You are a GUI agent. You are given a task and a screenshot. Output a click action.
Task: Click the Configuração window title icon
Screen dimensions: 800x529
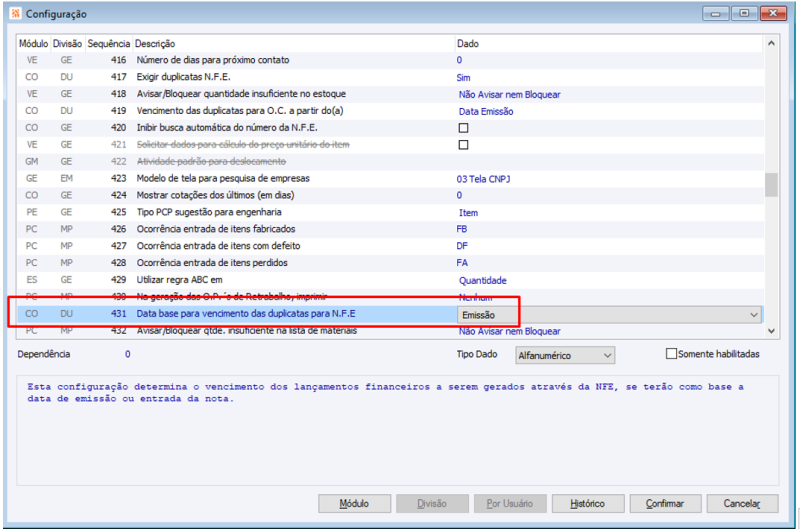tap(16, 14)
